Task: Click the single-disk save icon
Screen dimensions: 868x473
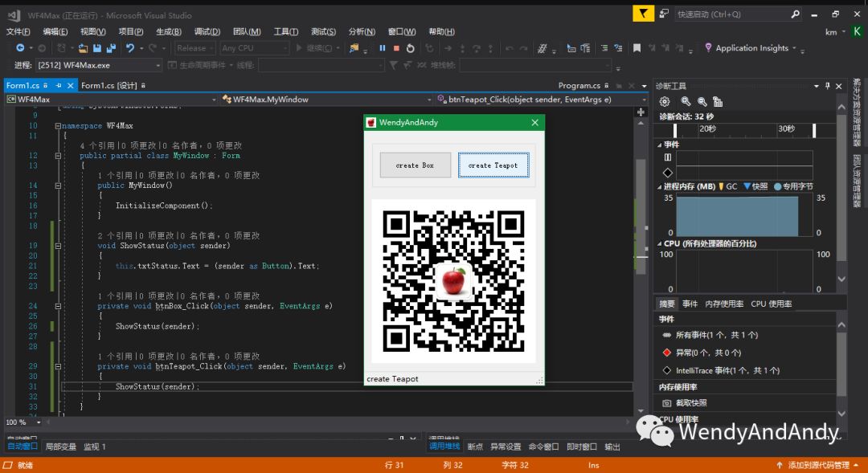Action: pos(97,48)
